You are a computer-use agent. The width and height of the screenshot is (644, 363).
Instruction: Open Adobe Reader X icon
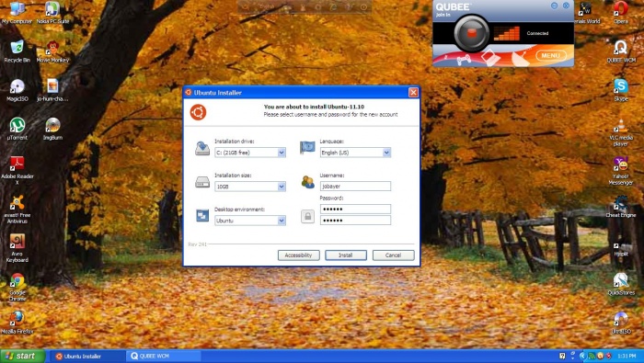(17, 170)
